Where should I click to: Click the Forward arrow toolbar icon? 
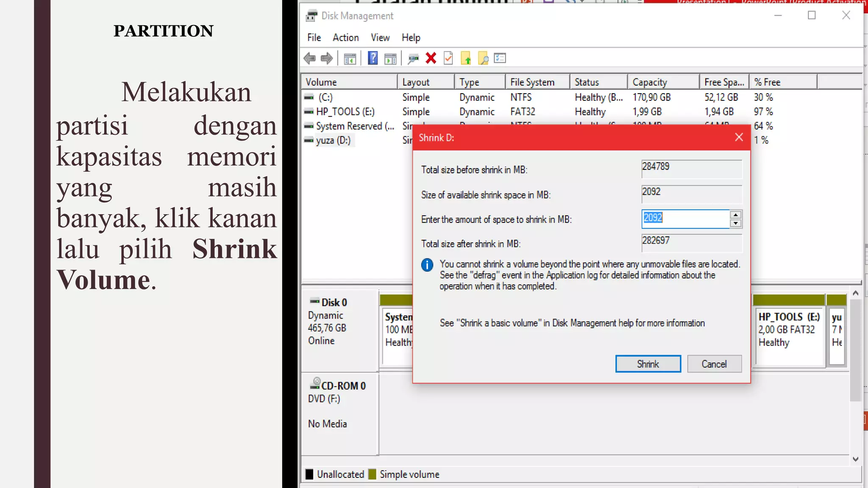click(327, 58)
